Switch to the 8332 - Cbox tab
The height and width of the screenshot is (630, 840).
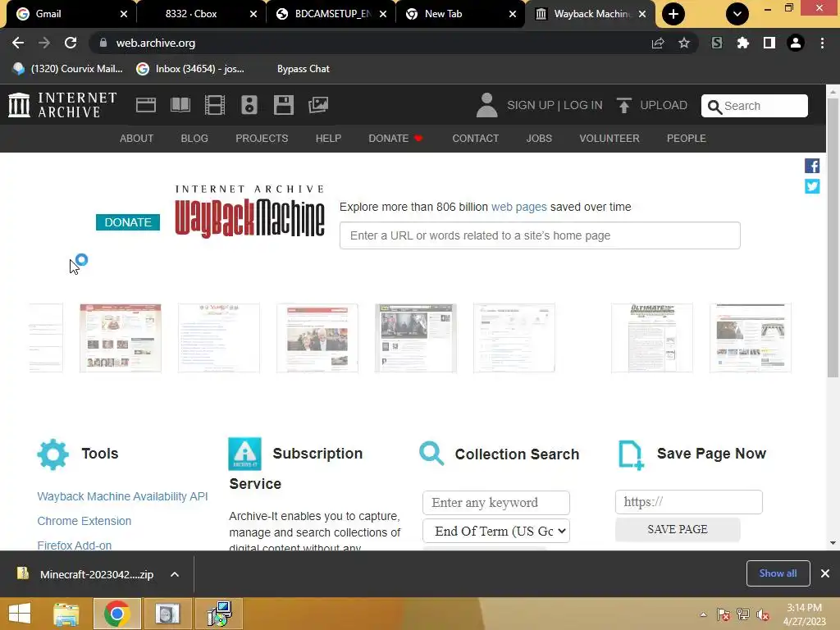point(200,14)
